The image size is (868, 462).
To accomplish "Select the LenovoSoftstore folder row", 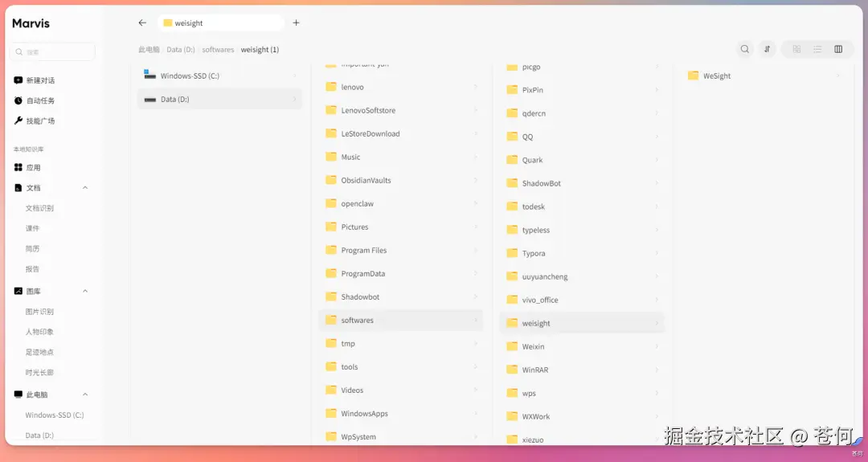I will tap(401, 110).
